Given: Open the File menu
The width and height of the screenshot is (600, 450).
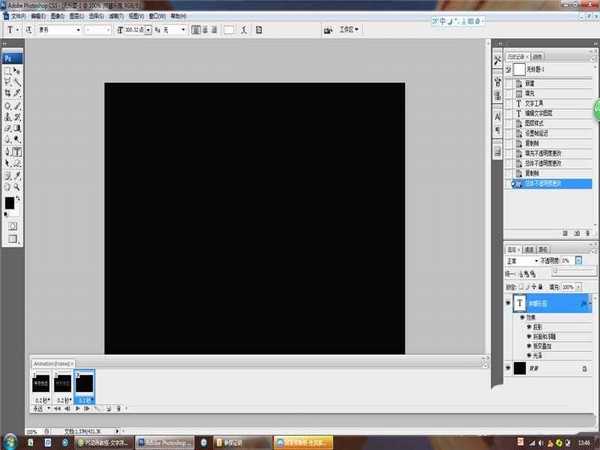Looking at the screenshot, I should pos(18,17).
